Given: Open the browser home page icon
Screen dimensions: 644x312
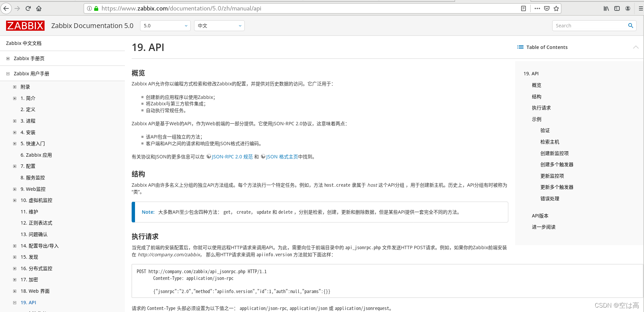Looking at the screenshot, I should (x=39, y=8).
